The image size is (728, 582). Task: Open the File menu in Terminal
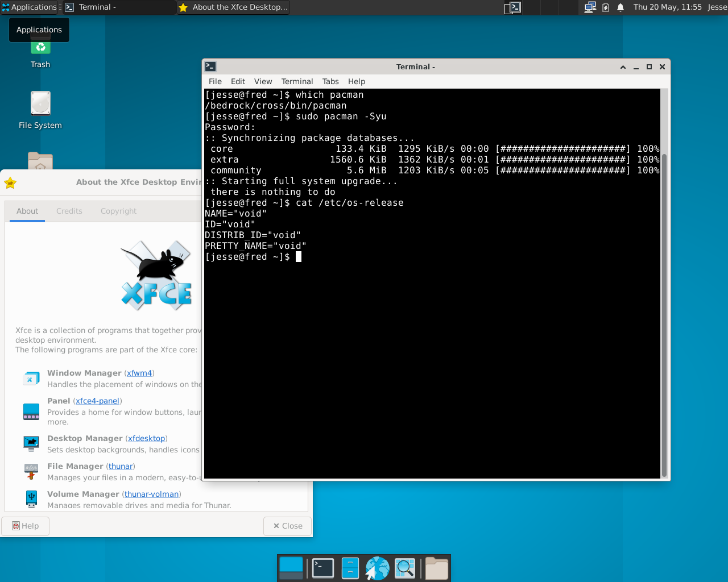215,81
